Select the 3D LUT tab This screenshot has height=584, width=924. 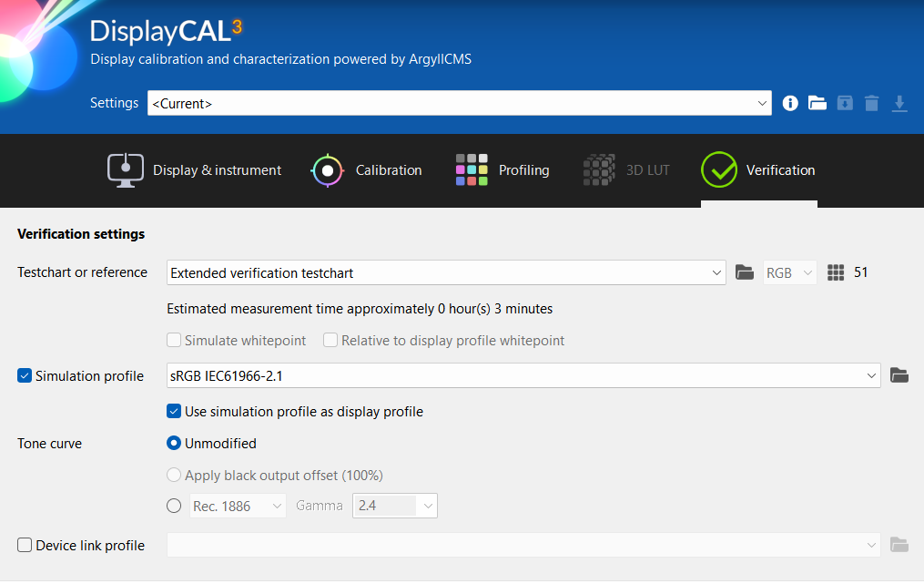click(626, 170)
